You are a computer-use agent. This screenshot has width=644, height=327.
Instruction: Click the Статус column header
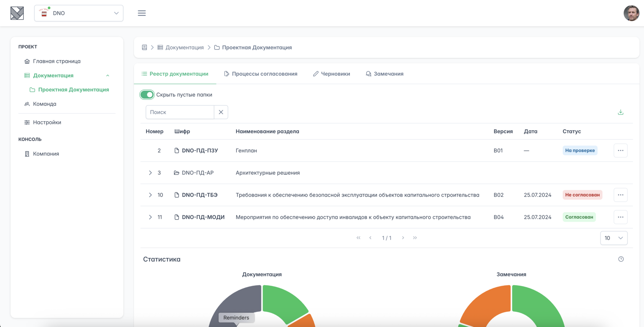tap(572, 131)
